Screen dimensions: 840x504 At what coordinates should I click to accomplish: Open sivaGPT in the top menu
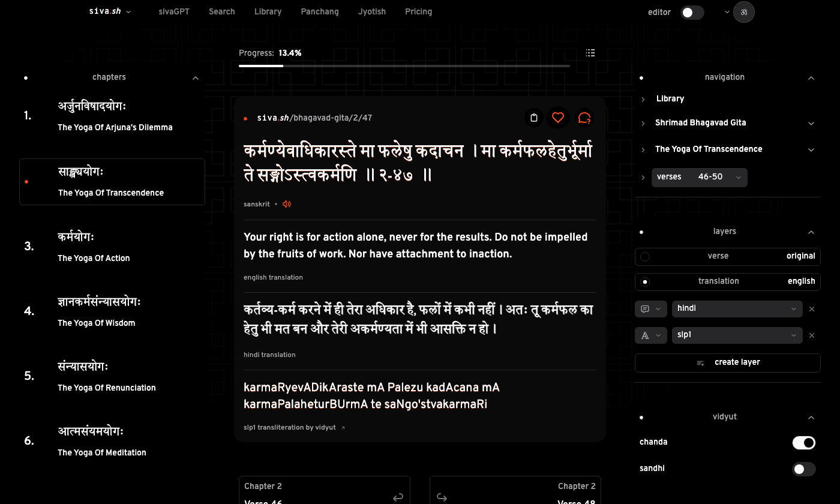pos(174,12)
